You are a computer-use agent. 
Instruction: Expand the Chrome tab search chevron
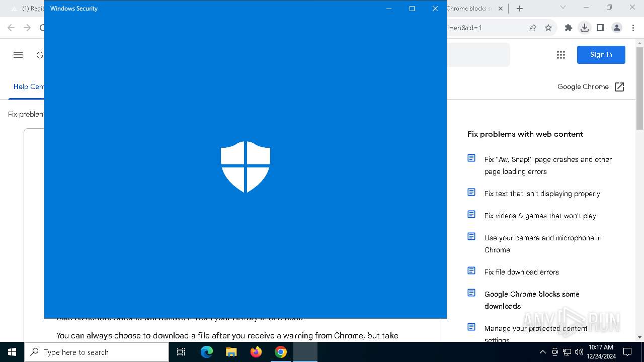coord(563,7)
